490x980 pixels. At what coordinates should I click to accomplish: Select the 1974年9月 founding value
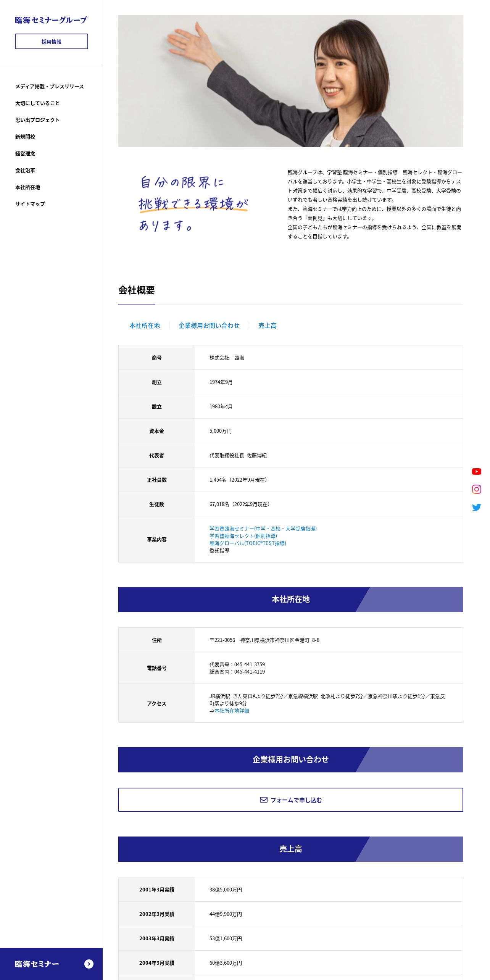click(x=221, y=382)
